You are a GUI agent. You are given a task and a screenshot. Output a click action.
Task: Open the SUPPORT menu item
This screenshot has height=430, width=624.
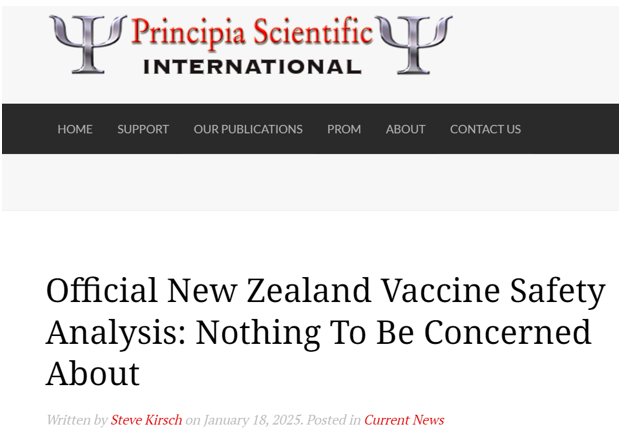coord(143,129)
